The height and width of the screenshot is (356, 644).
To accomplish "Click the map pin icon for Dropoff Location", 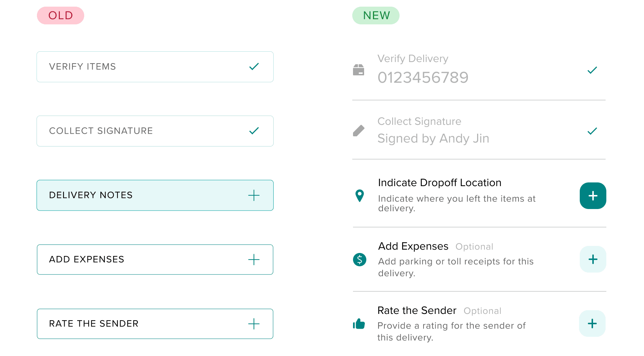I will tap(359, 196).
